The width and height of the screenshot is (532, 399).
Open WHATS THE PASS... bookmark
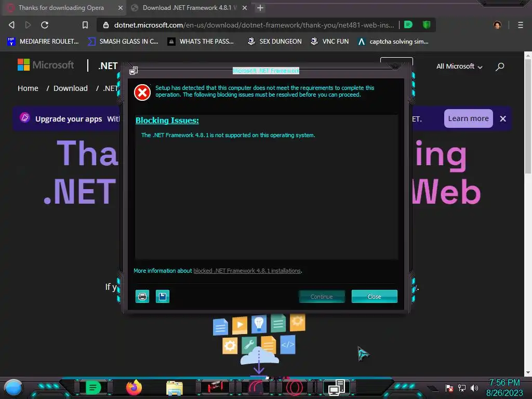pyautogui.click(x=201, y=42)
